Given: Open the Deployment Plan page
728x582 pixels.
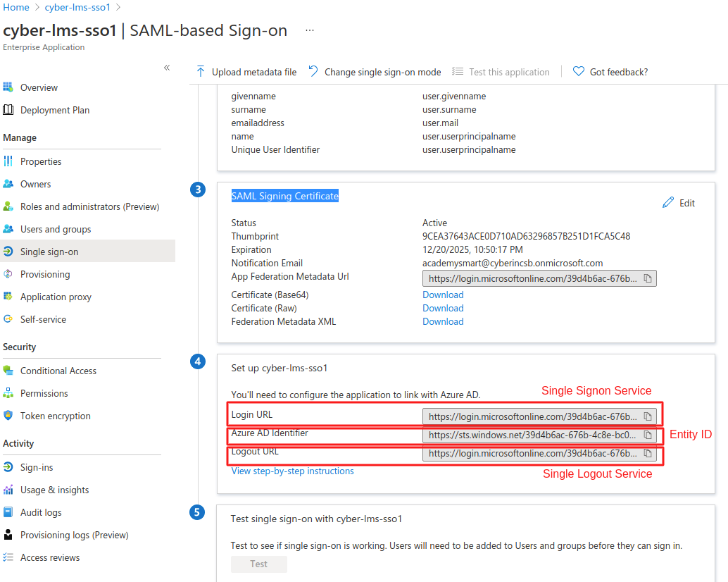Looking at the screenshot, I should (55, 110).
